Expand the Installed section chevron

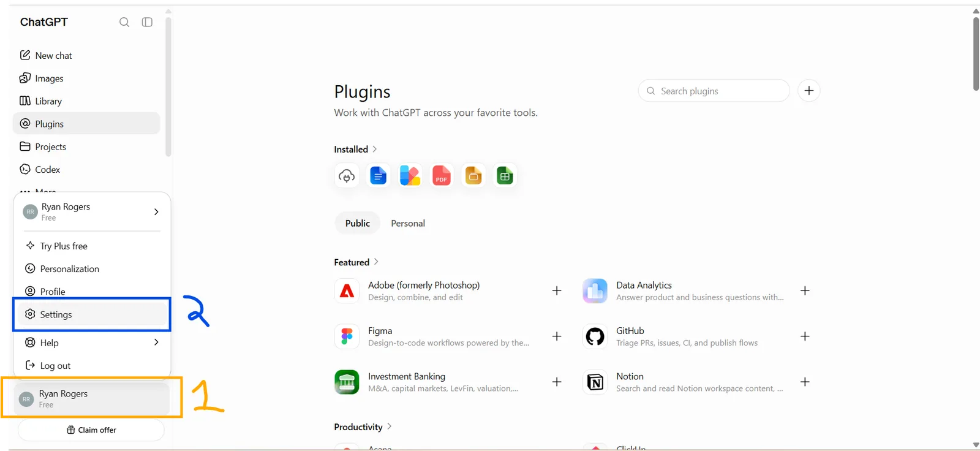375,149
